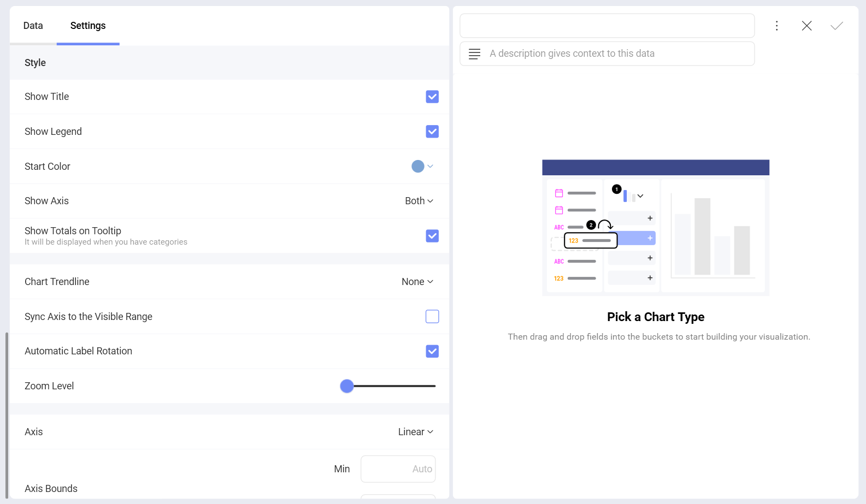866x504 pixels.
Task: Toggle the Show Title checkbox
Action: (432, 97)
